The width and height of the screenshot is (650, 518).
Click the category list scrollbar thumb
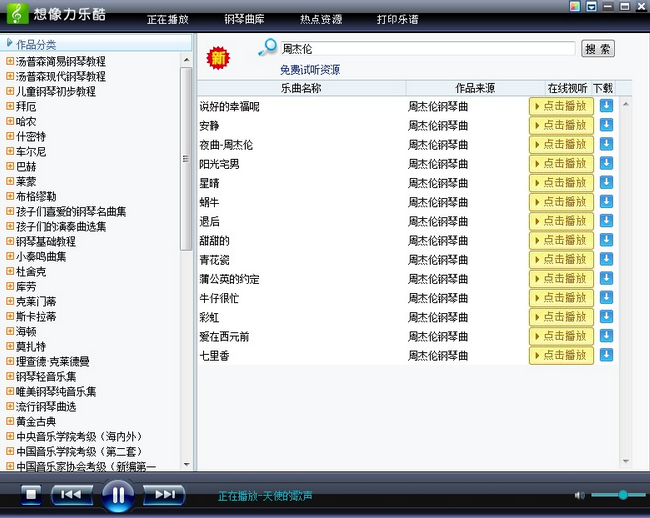[186, 159]
